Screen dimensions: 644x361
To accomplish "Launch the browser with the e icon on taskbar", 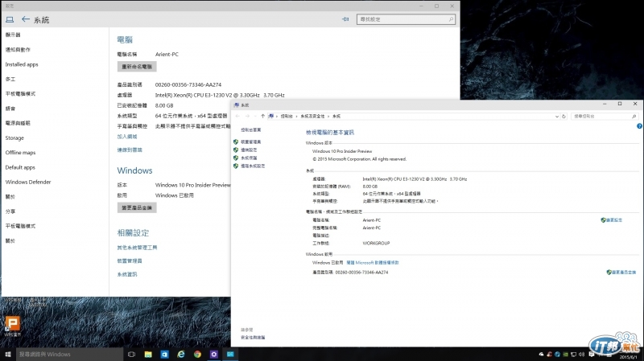I will click(181, 354).
